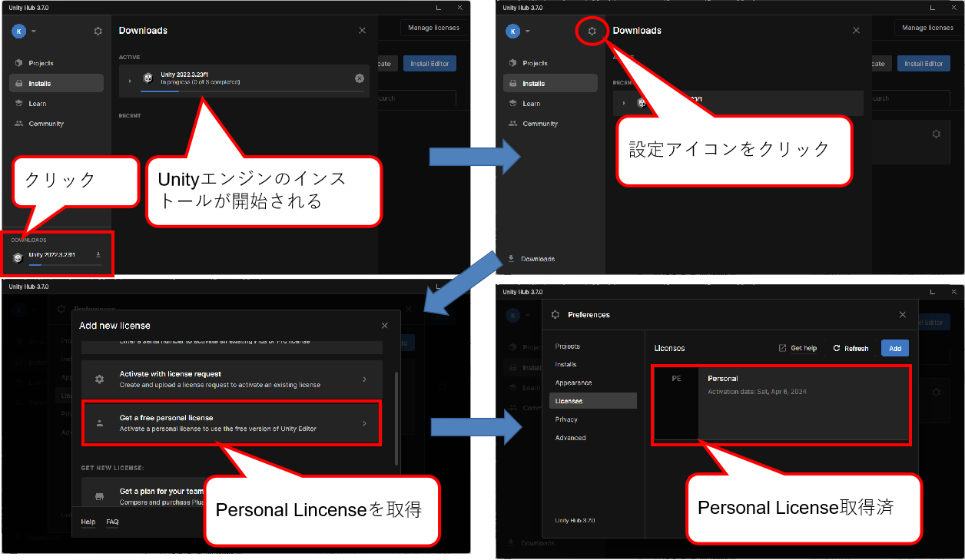Click Manage licenses in RECENT downloads window
The image size is (965, 560).
(927, 28)
